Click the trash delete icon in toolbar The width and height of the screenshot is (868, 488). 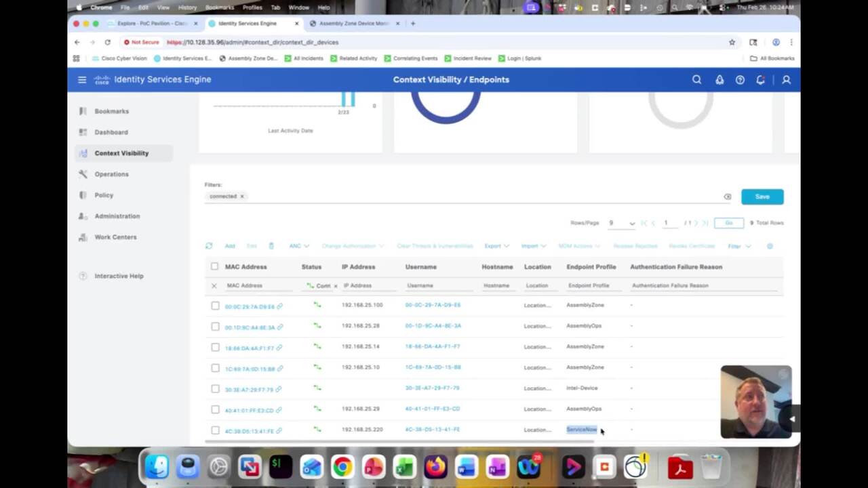point(271,246)
